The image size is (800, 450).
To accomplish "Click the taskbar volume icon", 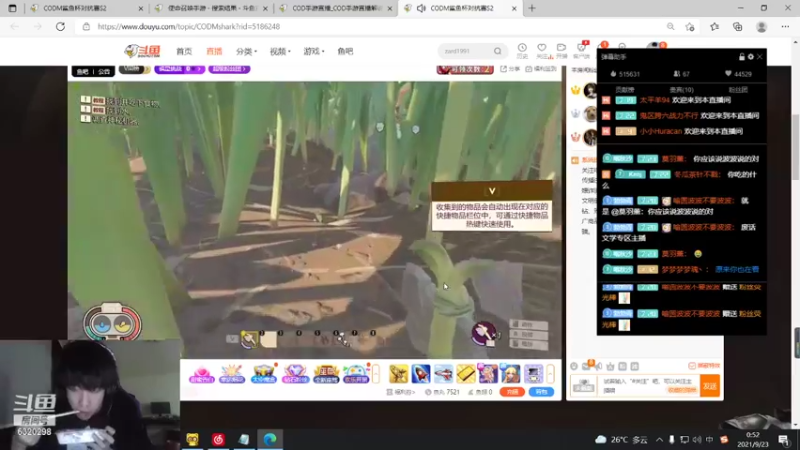I will click(x=697, y=439).
